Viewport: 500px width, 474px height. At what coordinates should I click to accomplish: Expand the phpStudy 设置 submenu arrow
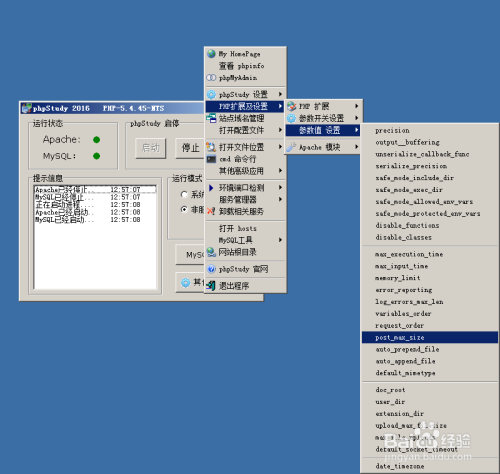tap(280, 94)
